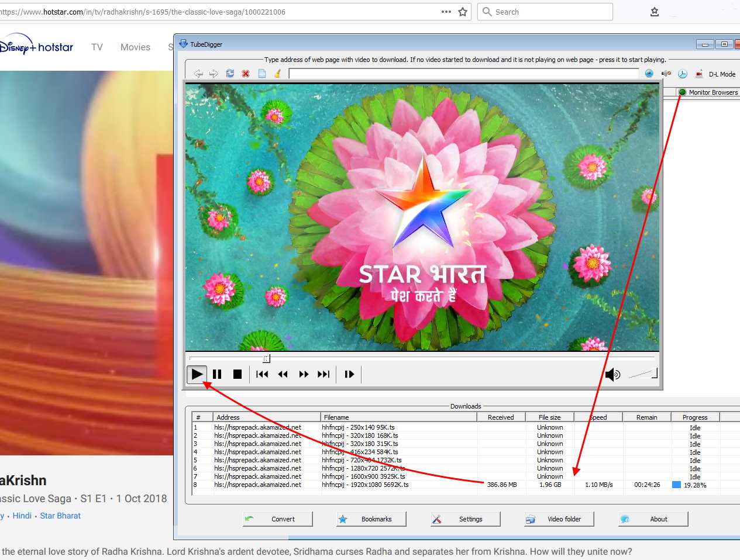Go forward with the TubeDigger forward arrow
This screenshot has height=560, width=740.
point(214,74)
